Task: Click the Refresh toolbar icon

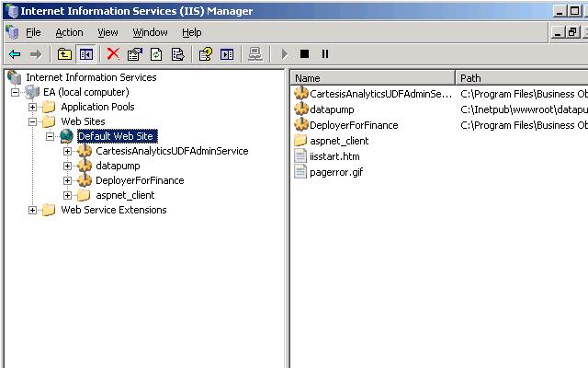Action: (x=156, y=54)
